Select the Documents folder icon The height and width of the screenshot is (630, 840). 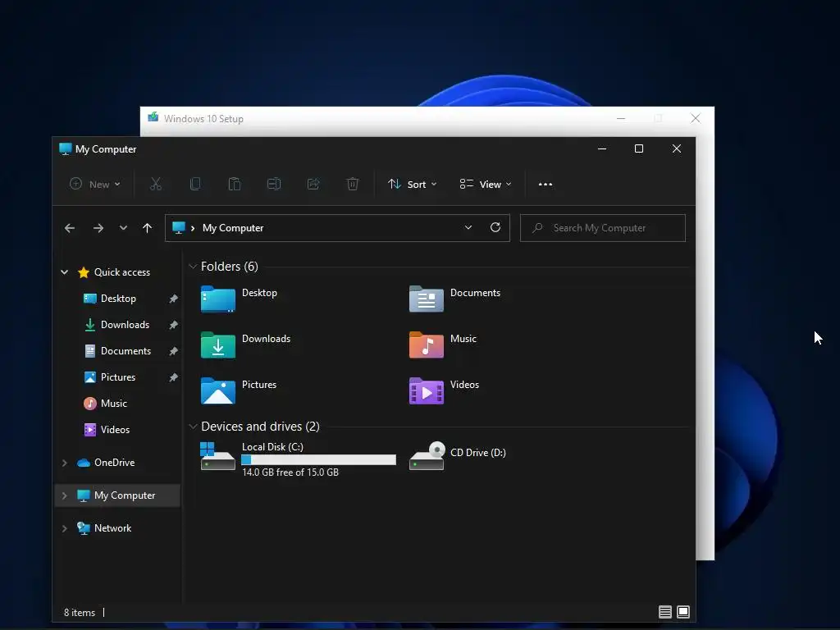click(x=427, y=299)
